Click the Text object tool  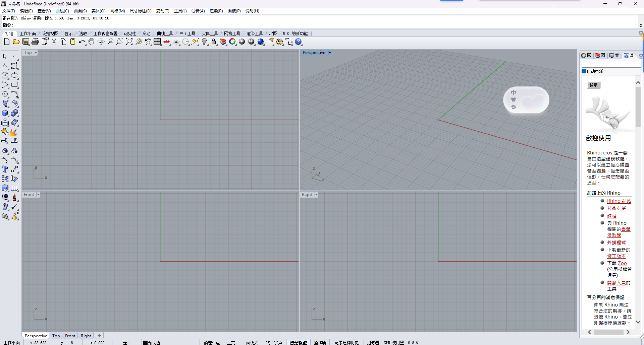[5, 169]
